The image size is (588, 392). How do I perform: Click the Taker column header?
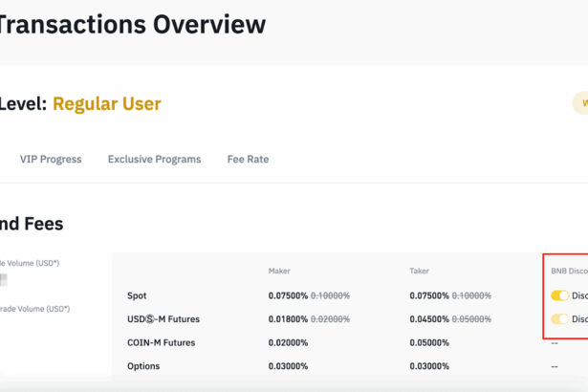(x=421, y=272)
